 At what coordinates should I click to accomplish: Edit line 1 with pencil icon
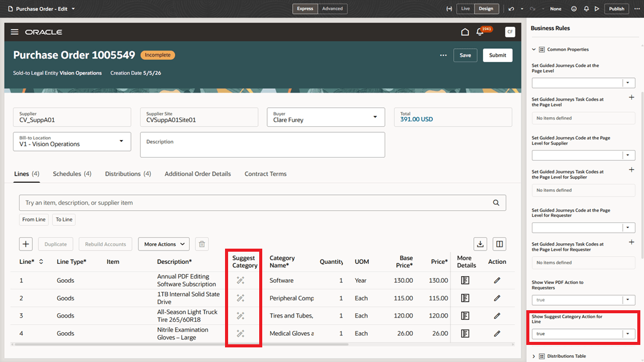coord(497,280)
